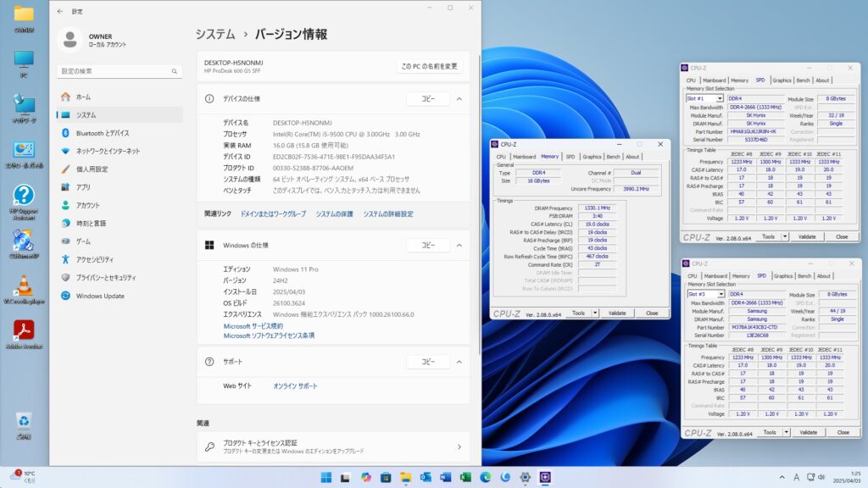This screenshot has width=868, height=488.
Task: Select the Bench tab in the Slot #1 window
Action: pyautogui.click(x=802, y=80)
